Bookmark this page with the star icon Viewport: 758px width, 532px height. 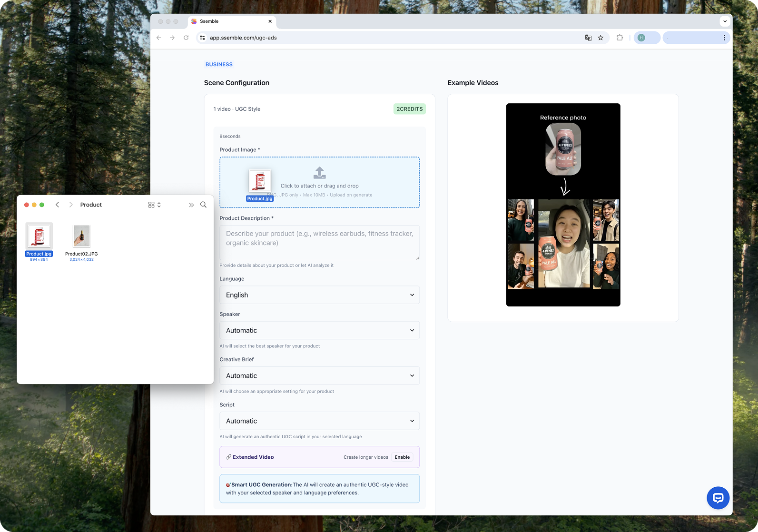point(600,38)
